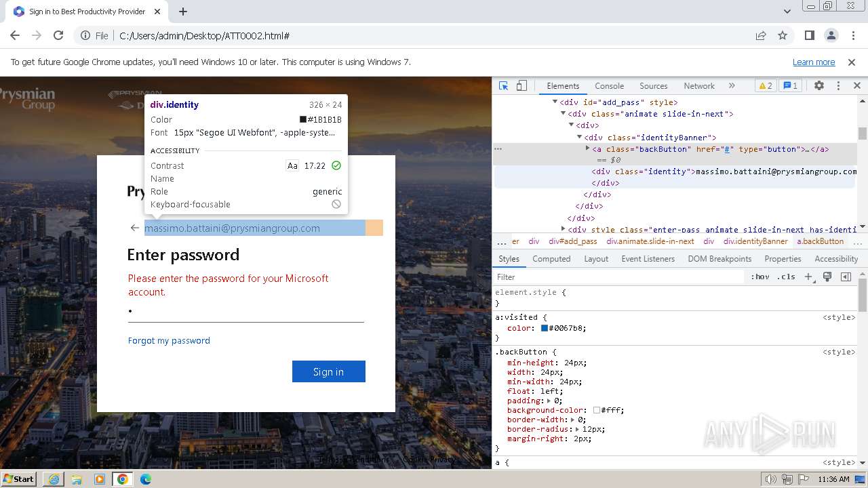This screenshot has height=488, width=868.
Task: Open the media player taskbar icon
Action: pyautogui.click(x=100, y=479)
